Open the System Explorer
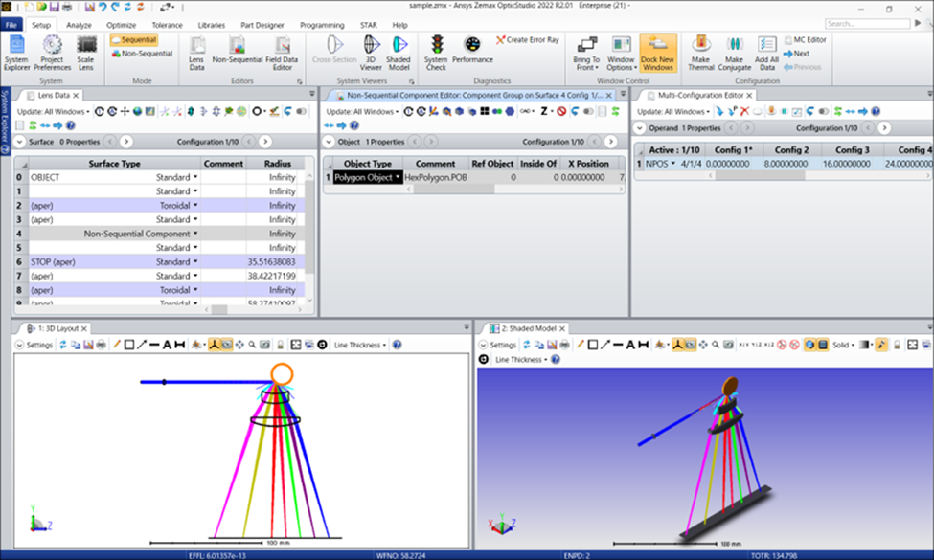 pyautogui.click(x=16, y=52)
